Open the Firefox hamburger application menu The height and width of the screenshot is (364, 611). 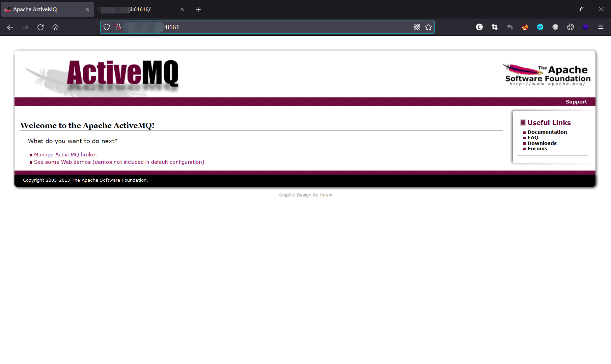(601, 27)
